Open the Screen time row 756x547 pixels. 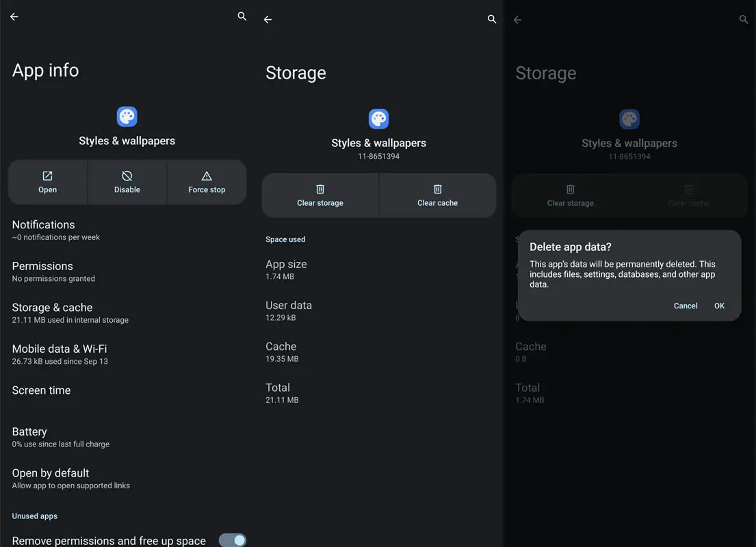127,390
